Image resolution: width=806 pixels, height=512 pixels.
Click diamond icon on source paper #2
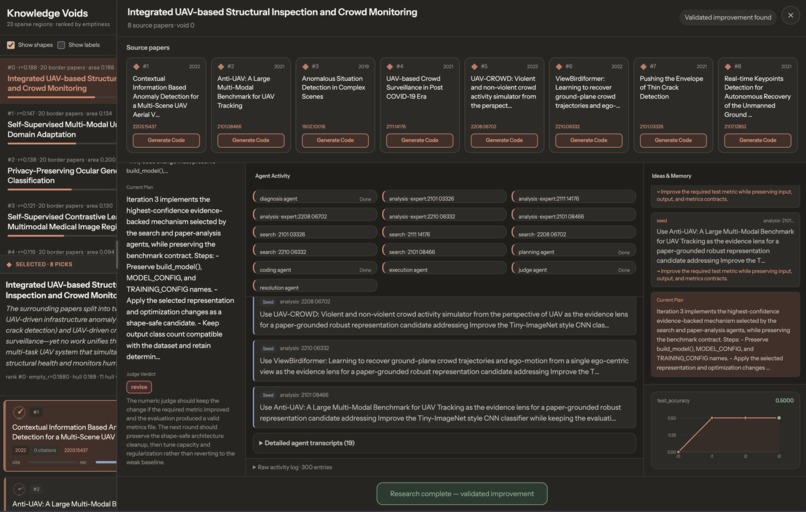pos(221,67)
